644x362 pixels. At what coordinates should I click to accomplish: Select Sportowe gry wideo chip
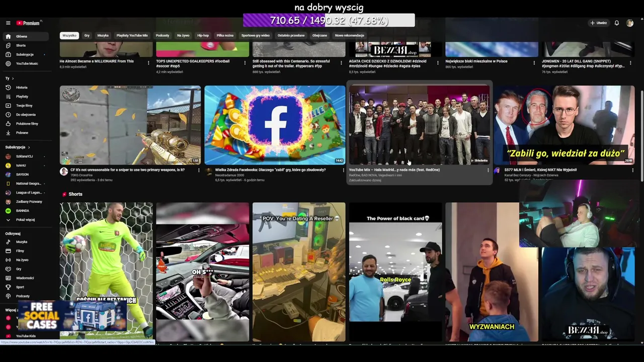tap(256, 36)
